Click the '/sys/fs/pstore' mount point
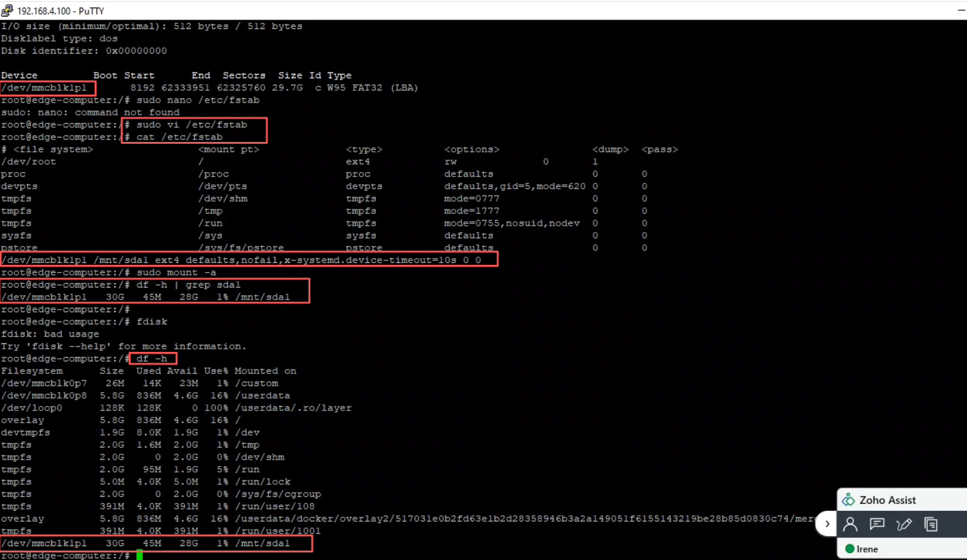The width and height of the screenshot is (967, 560). tap(241, 248)
